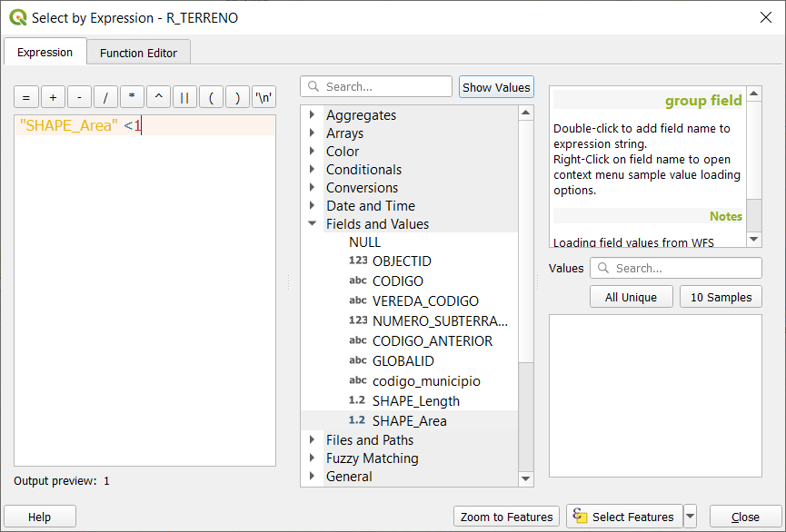786x532 pixels.
Task: Insert the power caret operator
Action: (x=158, y=97)
